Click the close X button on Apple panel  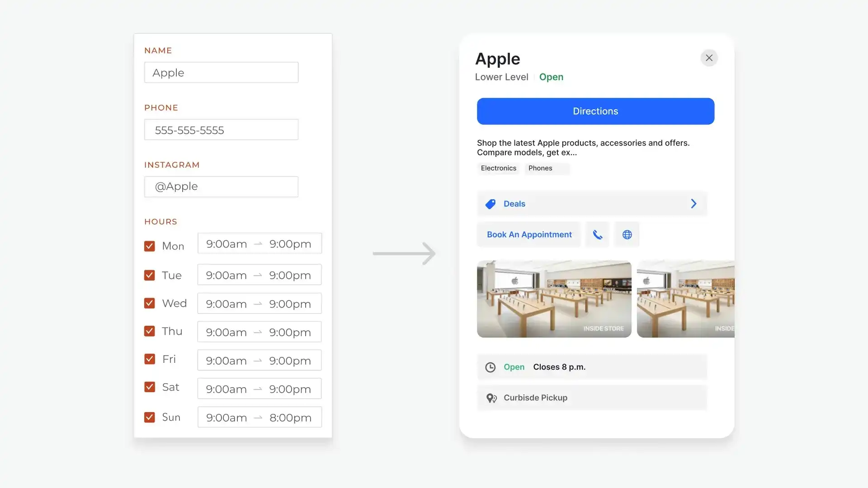tap(709, 58)
